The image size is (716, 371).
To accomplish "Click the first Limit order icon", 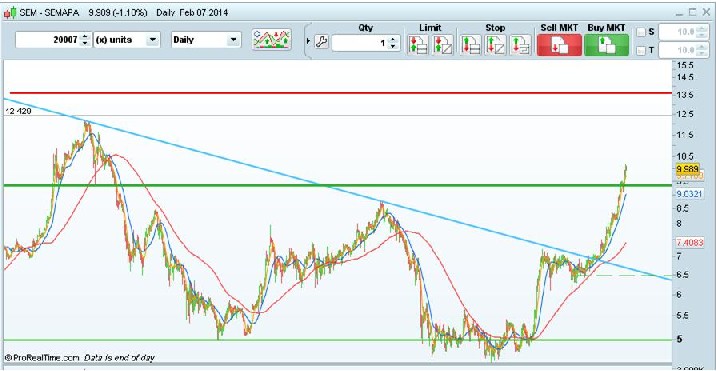I will (x=418, y=45).
